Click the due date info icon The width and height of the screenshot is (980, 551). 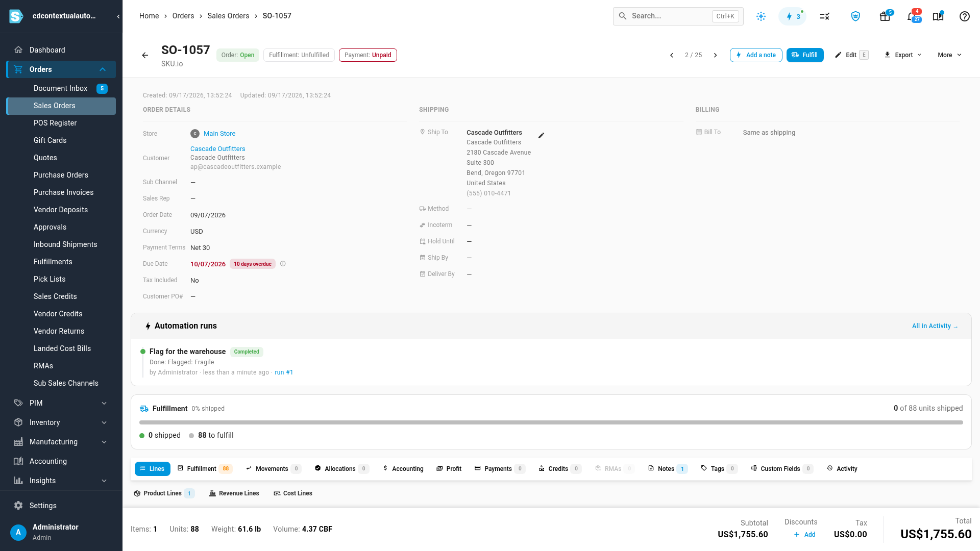coord(283,264)
